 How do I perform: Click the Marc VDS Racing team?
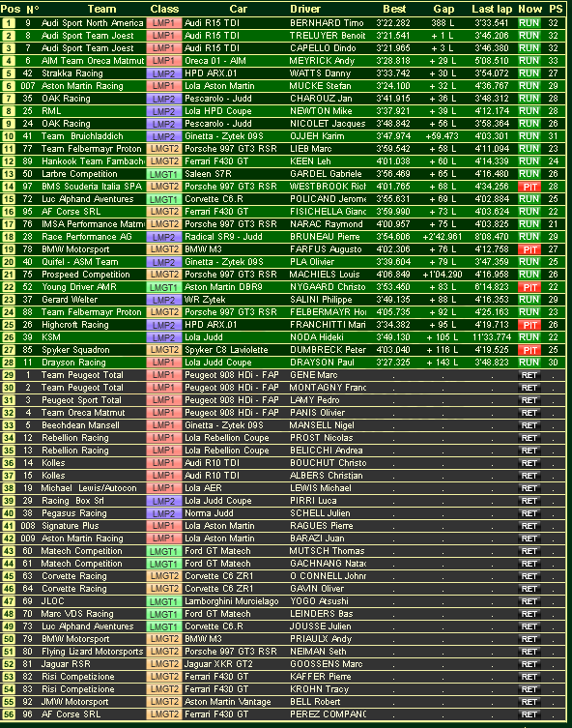[x=77, y=612]
